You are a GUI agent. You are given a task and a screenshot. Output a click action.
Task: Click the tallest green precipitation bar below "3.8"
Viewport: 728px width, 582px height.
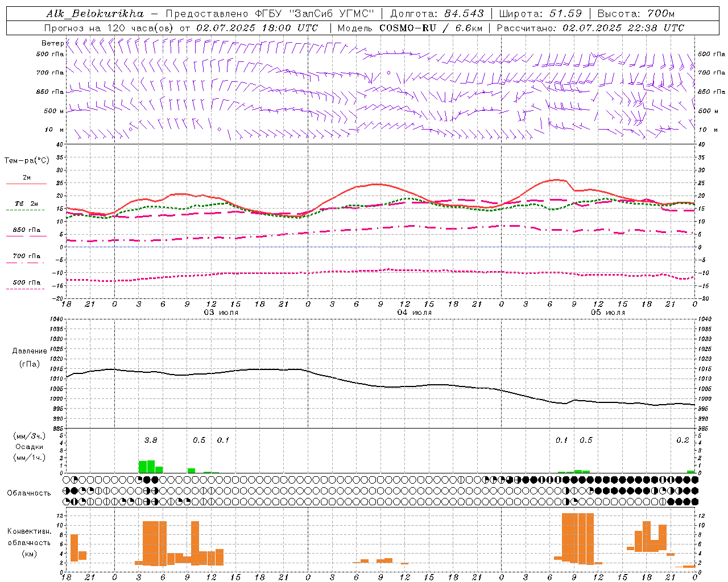[151, 467]
